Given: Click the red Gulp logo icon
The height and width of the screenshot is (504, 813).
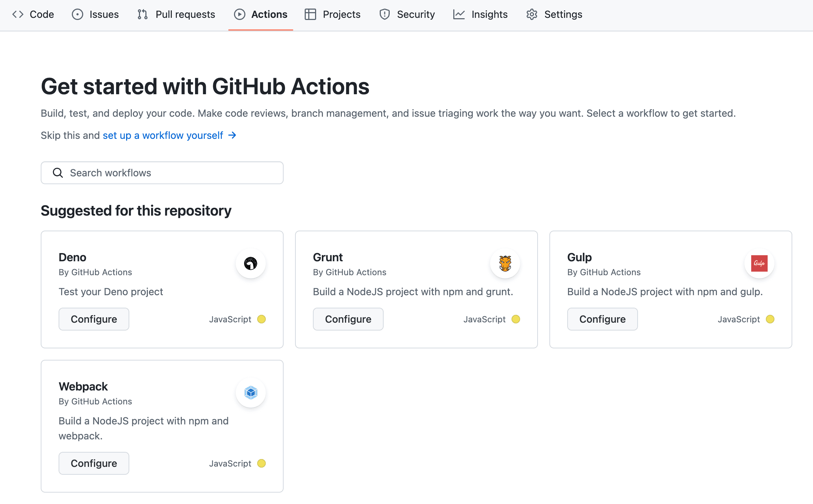Looking at the screenshot, I should [759, 263].
